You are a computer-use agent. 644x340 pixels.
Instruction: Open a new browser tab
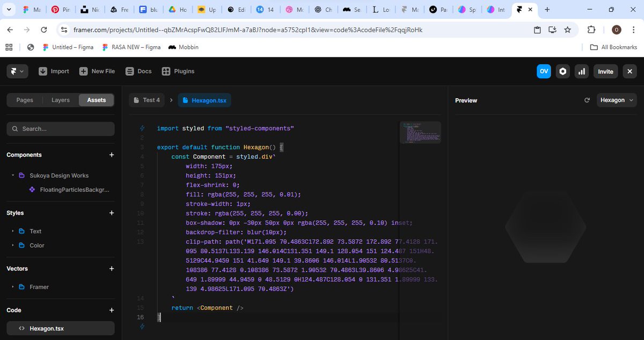click(x=547, y=10)
